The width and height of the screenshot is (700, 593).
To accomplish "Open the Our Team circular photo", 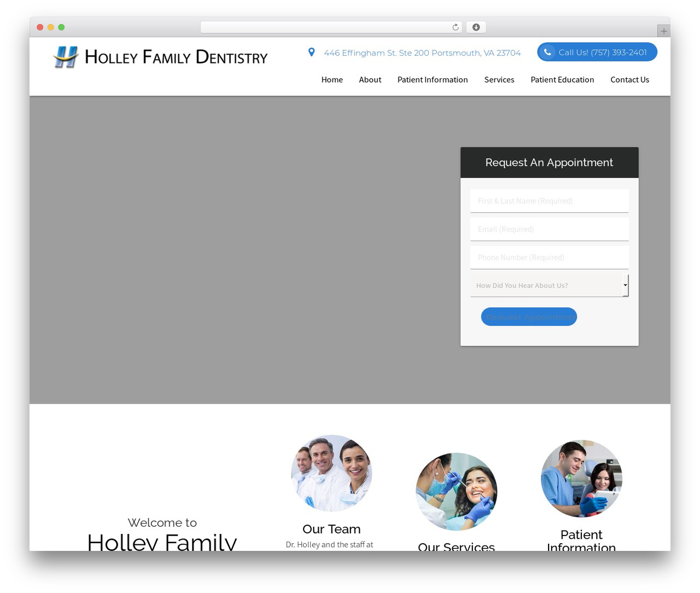I will pyautogui.click(x=331, y=473).
